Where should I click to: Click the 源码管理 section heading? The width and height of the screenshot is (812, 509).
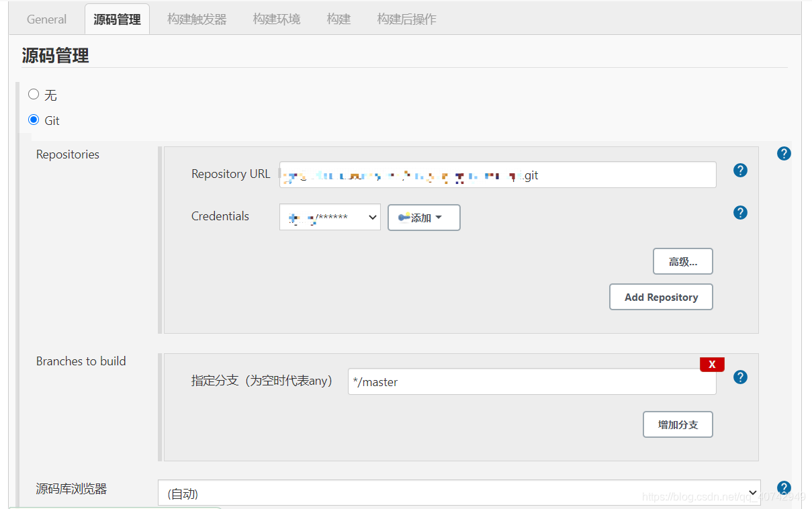click(x=55, y=55)
